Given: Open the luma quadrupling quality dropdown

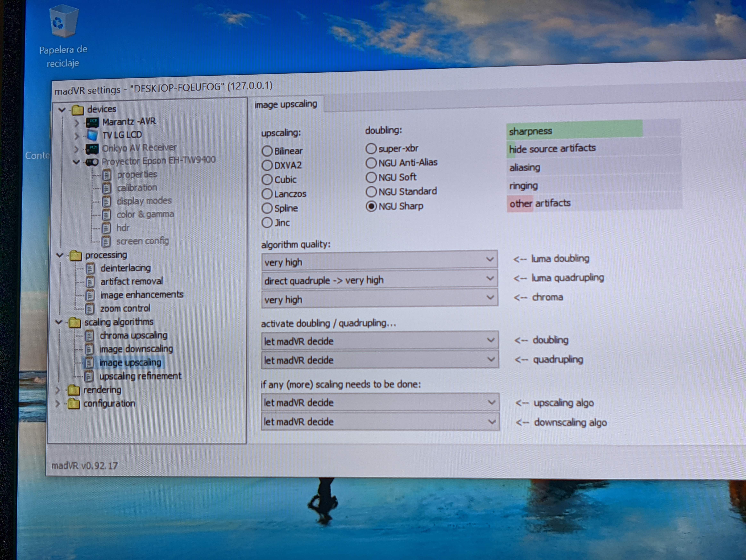Looking at the screenshot, I should (379, 280).
